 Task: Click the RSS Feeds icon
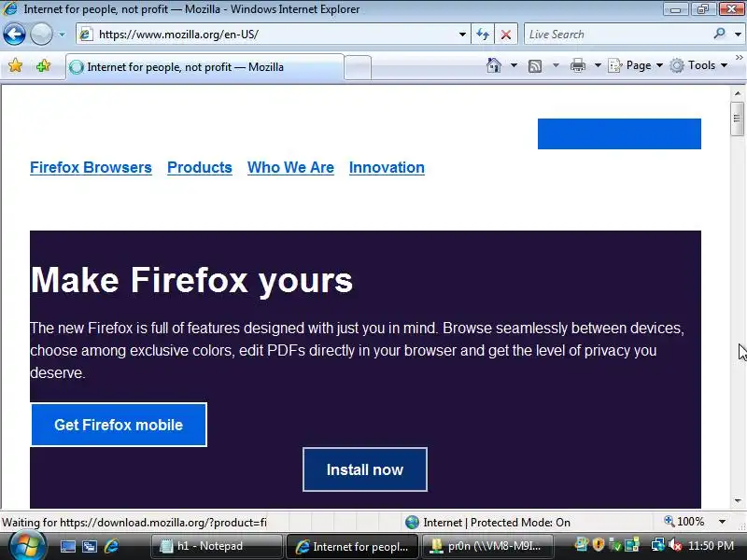[x=535, y=65]
